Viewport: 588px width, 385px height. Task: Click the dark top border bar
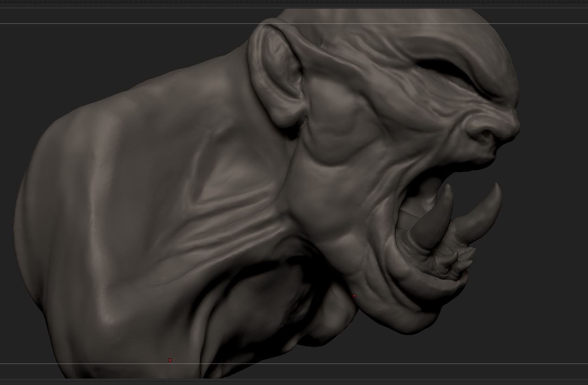(x=294, y=3)
